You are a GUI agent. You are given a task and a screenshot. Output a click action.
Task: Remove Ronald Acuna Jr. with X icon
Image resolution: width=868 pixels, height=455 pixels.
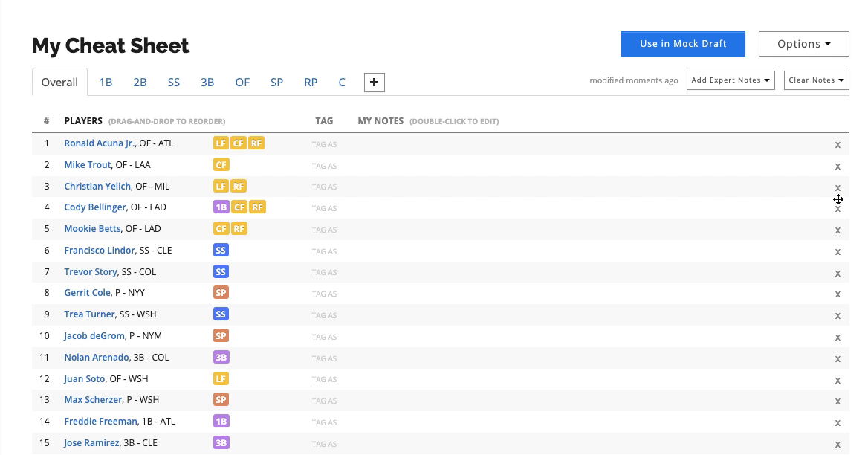point(838,145)
